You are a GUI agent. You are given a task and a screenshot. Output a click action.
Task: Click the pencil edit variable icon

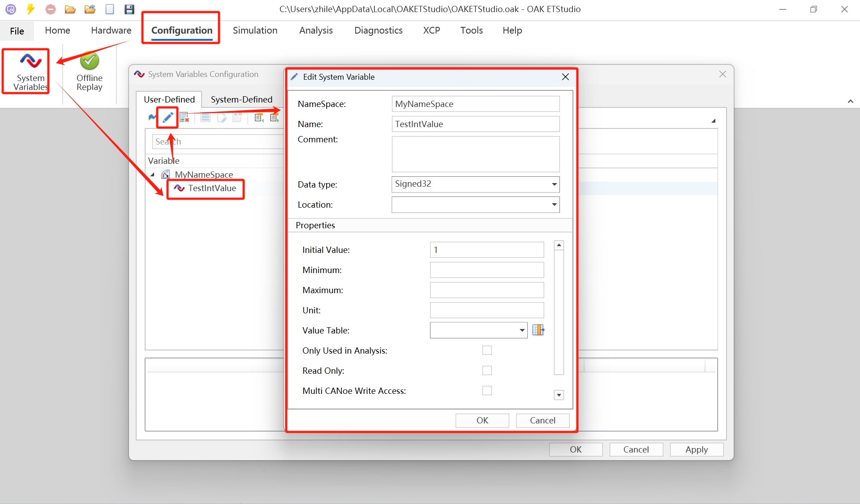click(168, 118)
